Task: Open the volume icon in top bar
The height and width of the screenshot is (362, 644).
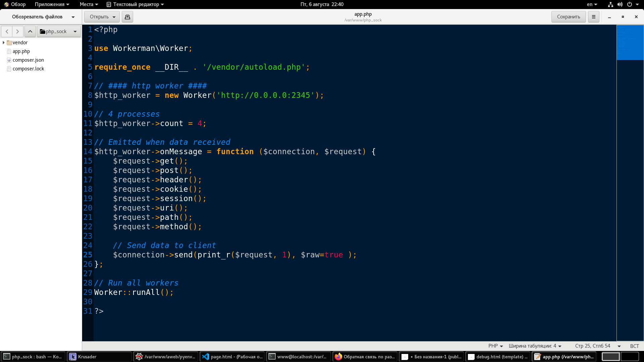Action: click(620, 4)
